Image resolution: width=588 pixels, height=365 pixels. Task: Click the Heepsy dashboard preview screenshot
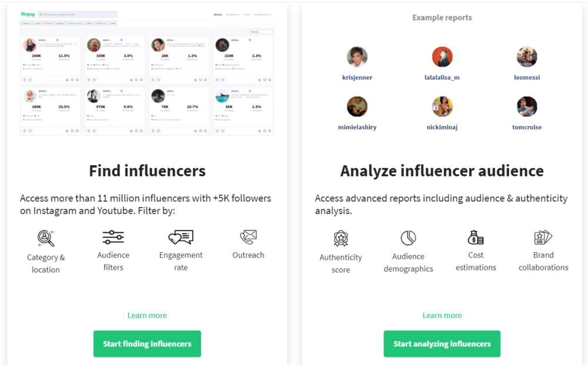click(x=147, y=73)
